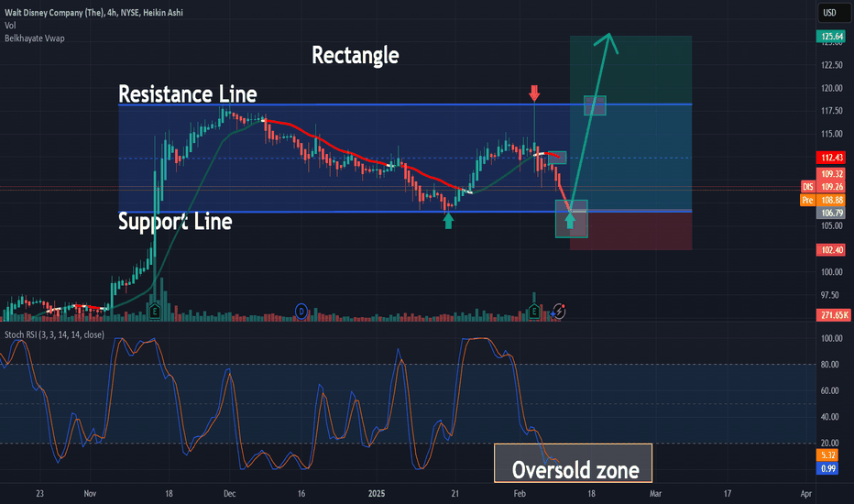Click 40.00 on the Stoch RSI axis
This screenshot has width=854, height=504.
coord(829,417)
